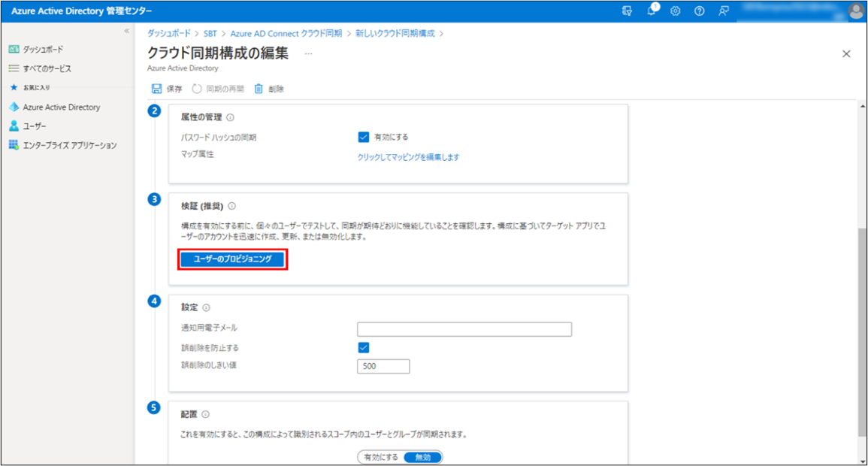Toggle the 誤削除を防止する checkbox
The width and height of the screenshot is (868, 466).
point(363,347)
